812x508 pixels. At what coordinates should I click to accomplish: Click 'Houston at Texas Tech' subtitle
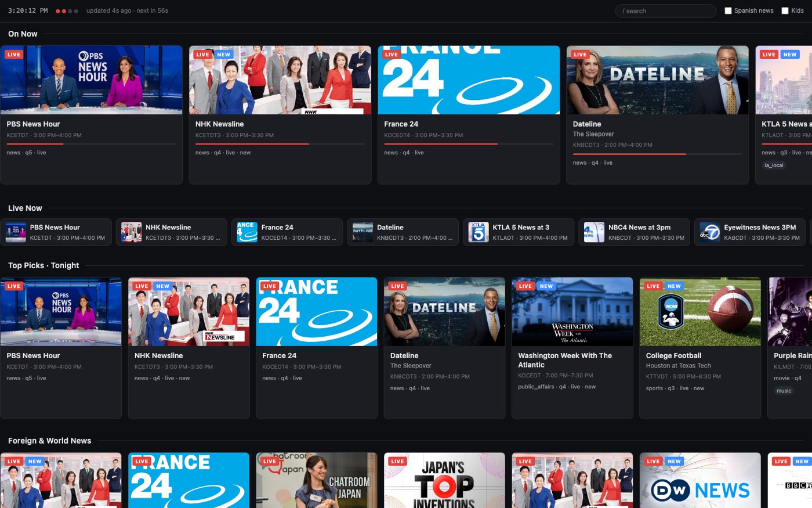pyautogui.click(x=678, y=366)
